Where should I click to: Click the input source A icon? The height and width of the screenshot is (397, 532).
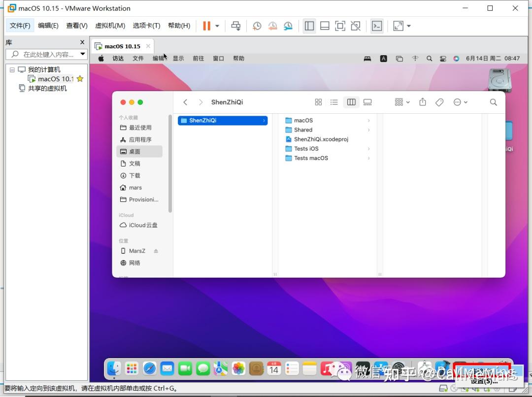click(383, 58)
